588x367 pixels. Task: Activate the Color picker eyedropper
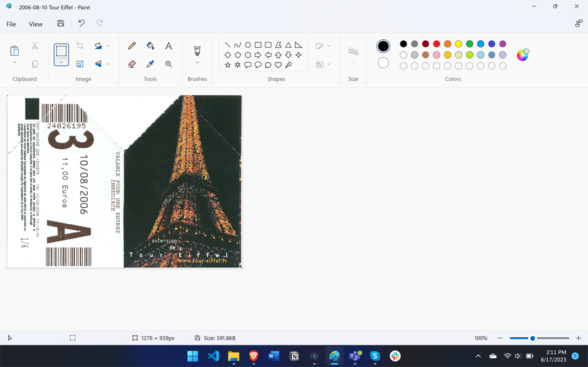coord(150,64)
